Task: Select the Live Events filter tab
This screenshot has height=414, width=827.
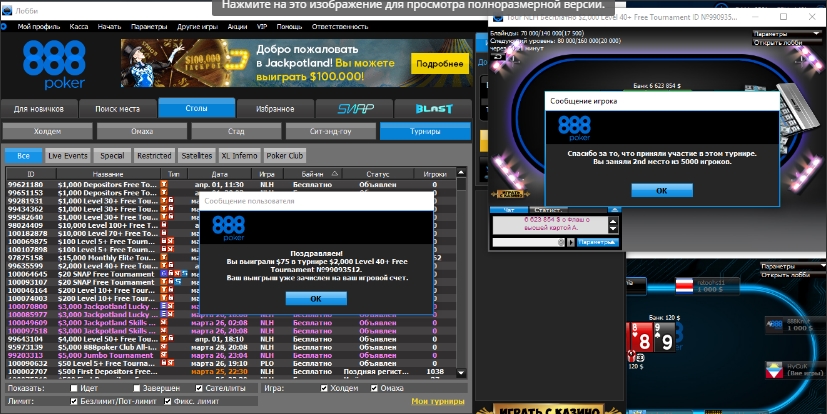Action: (68, 156)
